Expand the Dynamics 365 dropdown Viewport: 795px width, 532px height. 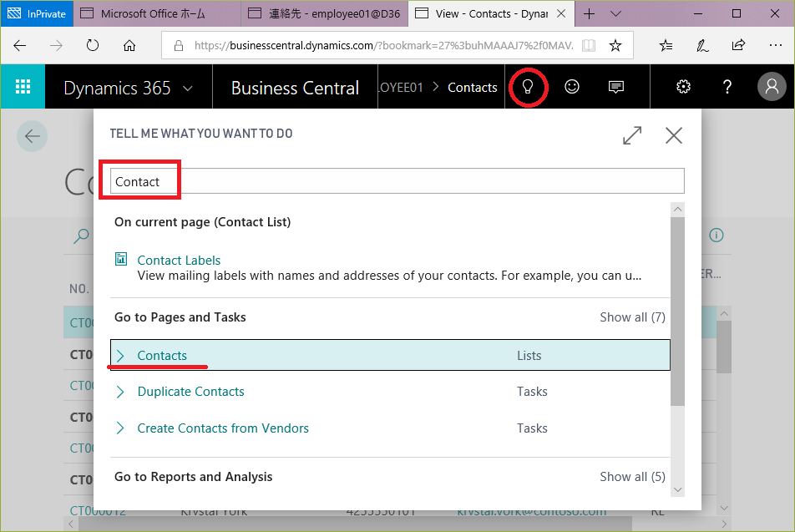point(188,89)
